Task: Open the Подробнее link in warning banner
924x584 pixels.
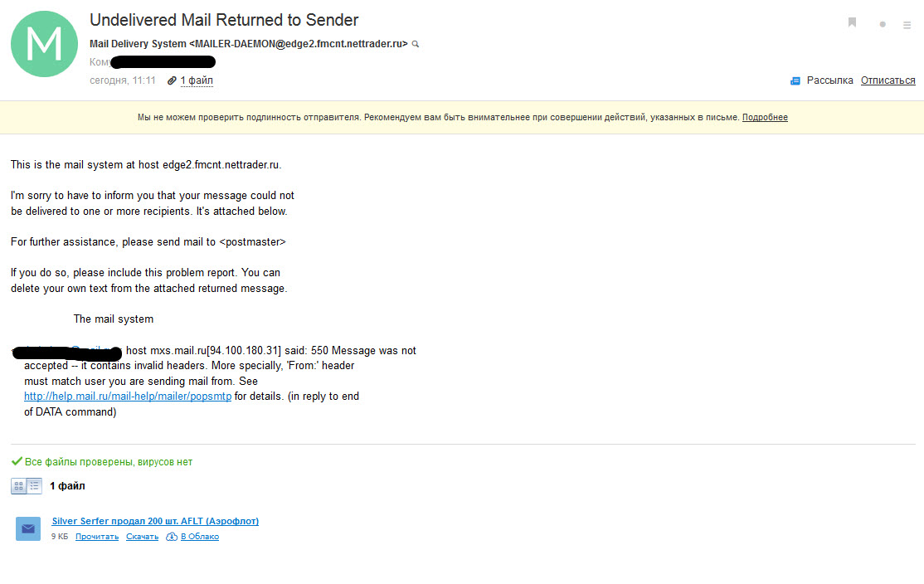Action: (765, 117)
